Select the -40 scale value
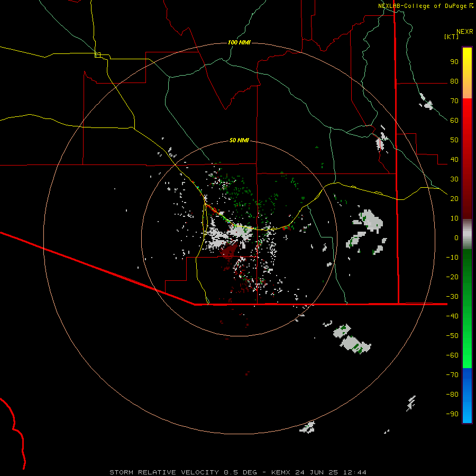The width and height of the screenshot is (476, 476). (x=452, y=316)
